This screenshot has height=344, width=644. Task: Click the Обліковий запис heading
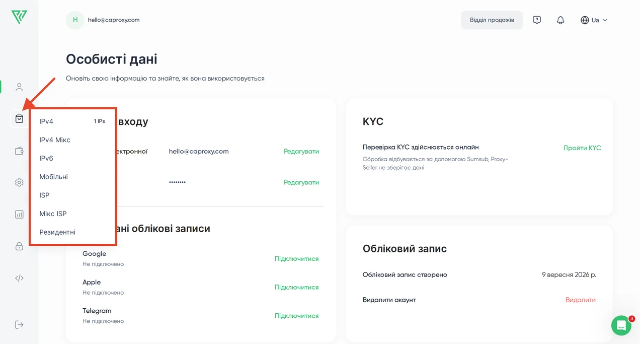point(405,248)
